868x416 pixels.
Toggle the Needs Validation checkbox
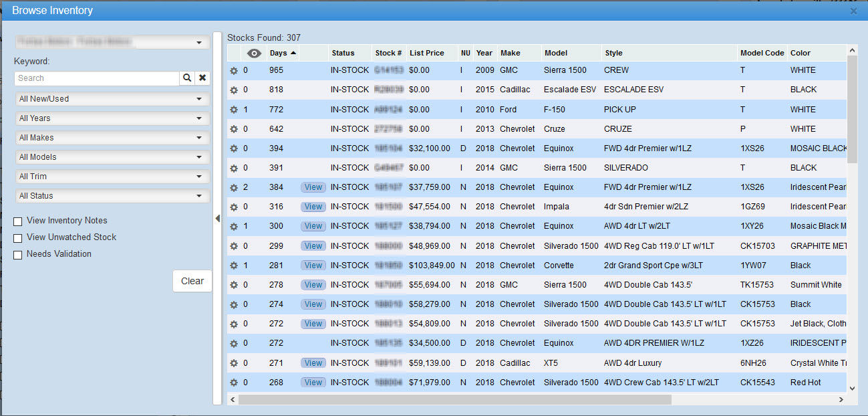(18, 255)
